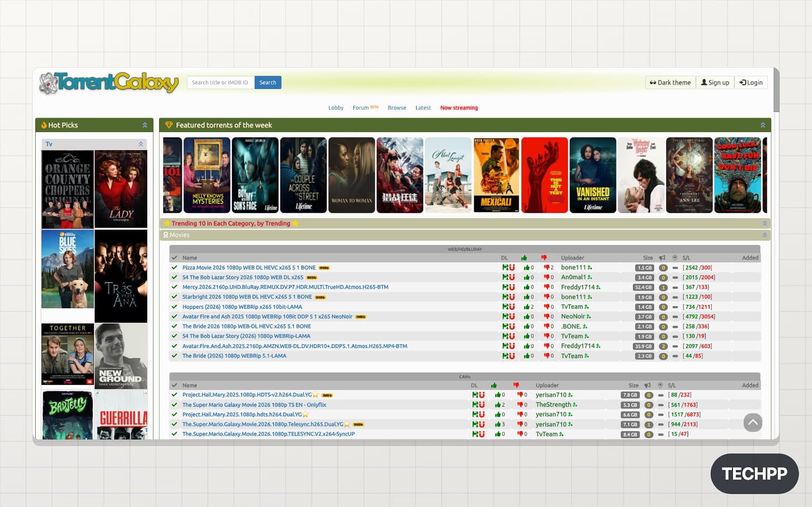Open the Woman to Woman featured poster
Viewport: 812px width, 507px height.
(352, 175)
